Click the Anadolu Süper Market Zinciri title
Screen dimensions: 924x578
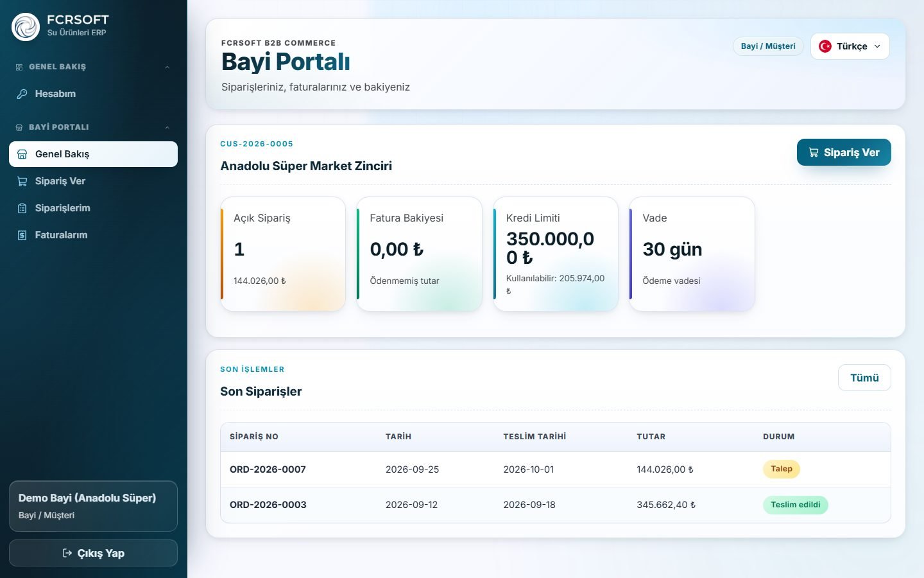point(306,166)
